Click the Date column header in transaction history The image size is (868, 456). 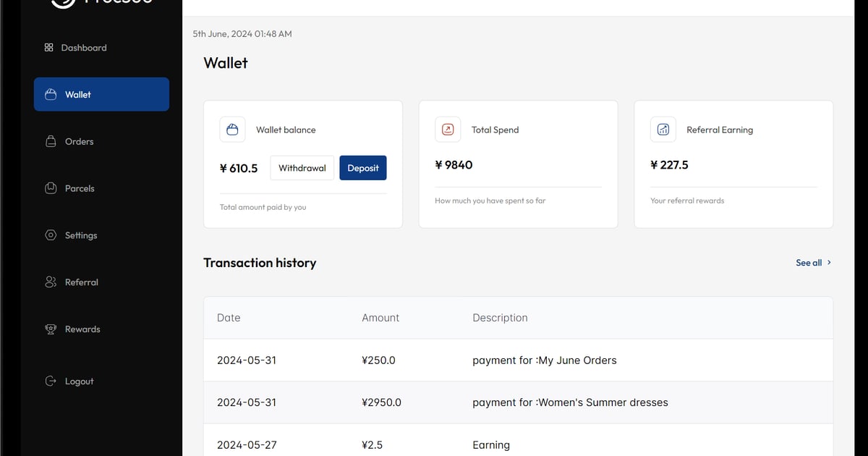click(x=229, y=317)
